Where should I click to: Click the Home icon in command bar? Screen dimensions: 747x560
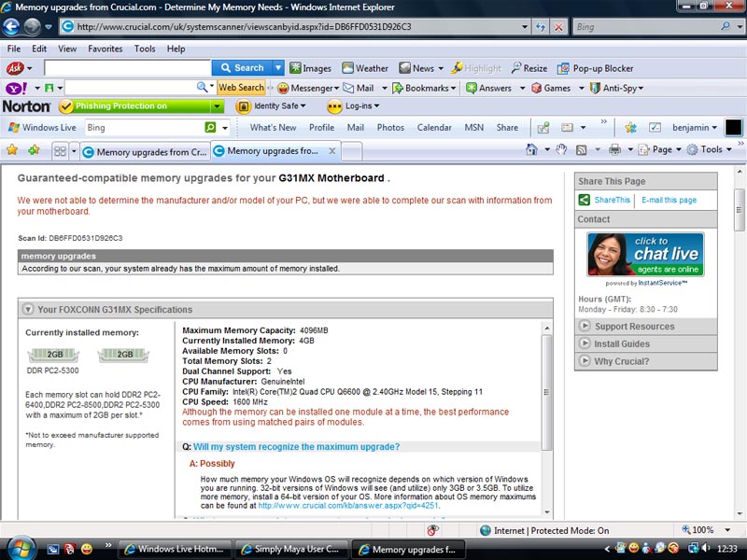(x=531, y=149)
